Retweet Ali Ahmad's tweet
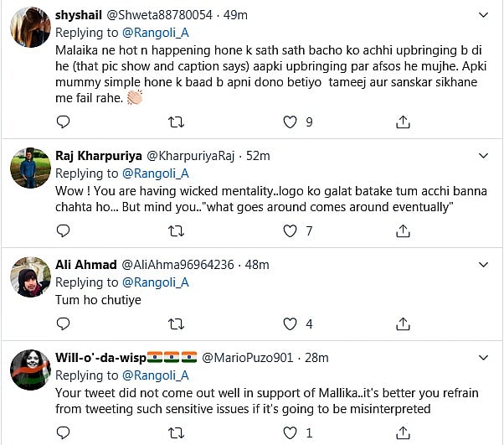The width and height of the screenshot is (504, 445). 177,323
